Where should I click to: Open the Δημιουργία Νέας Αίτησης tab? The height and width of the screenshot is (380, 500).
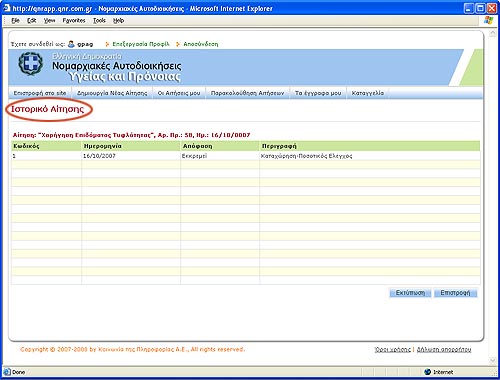click(112, 93)
